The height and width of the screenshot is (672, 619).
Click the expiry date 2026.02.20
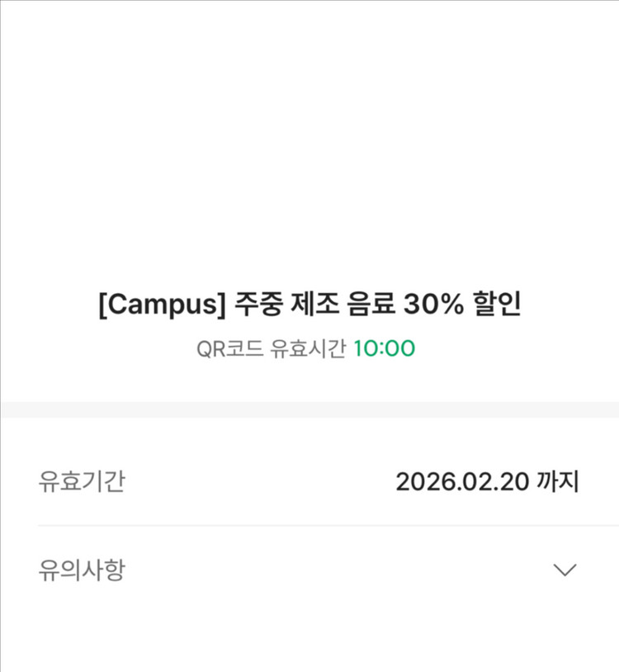coord(462,481)
